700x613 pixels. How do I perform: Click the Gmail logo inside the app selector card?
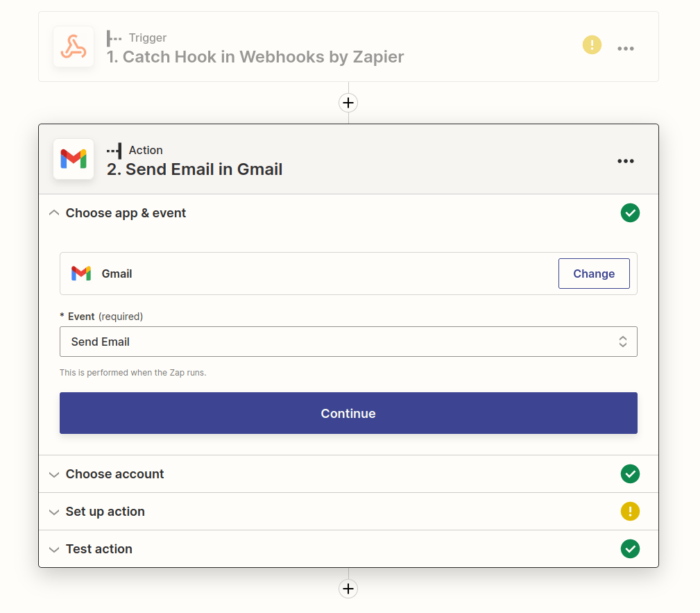tap(81, 274)
